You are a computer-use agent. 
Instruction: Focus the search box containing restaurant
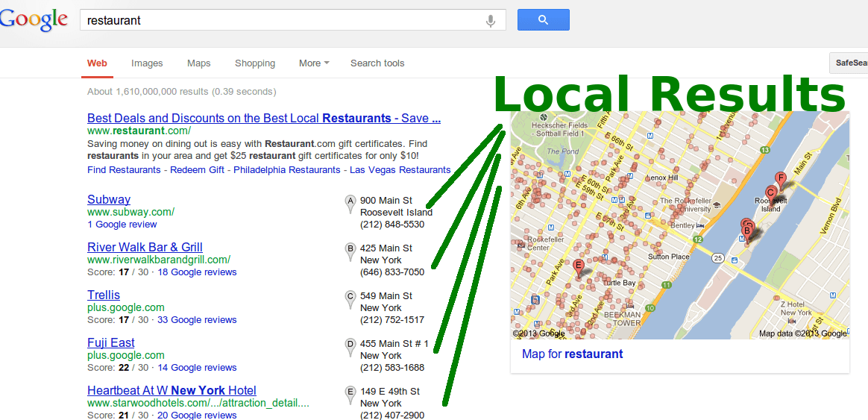[292, 20]
